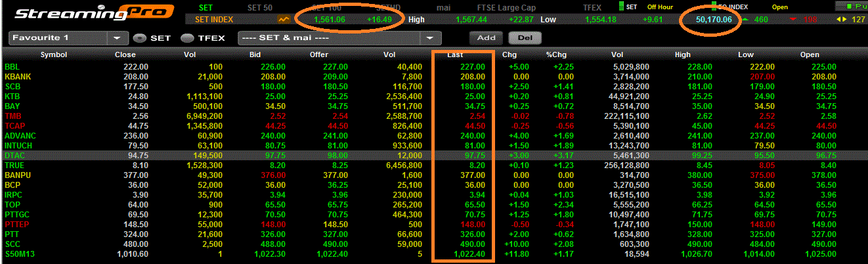868x264 pixels.
Task: Select the BAY symbol row
Action: tap(434, 106)
